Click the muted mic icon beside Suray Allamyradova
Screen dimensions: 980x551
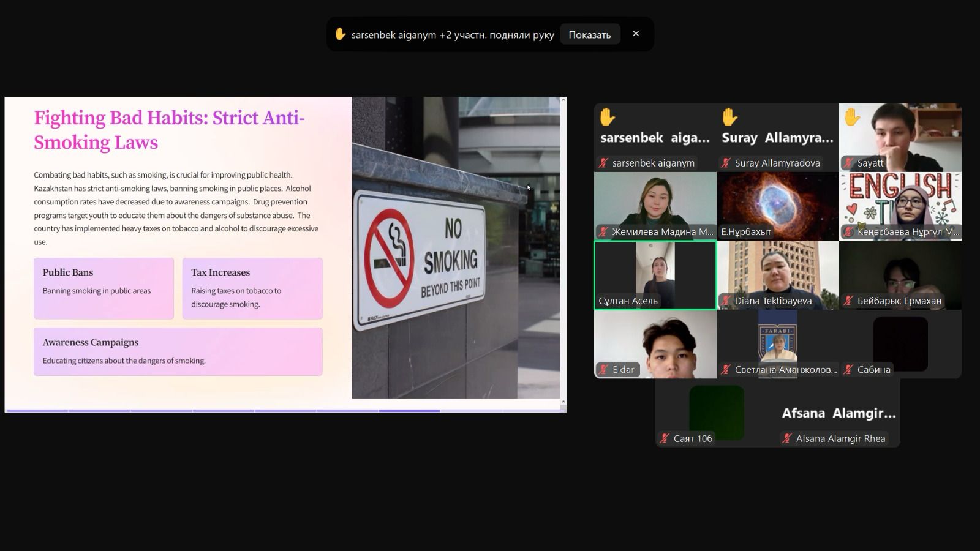click(726, 163)
